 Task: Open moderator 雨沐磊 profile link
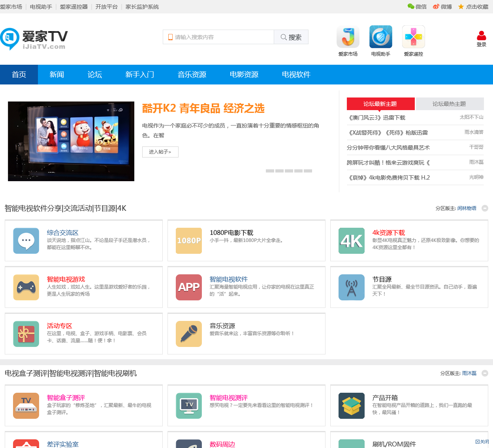pos(469,373)
